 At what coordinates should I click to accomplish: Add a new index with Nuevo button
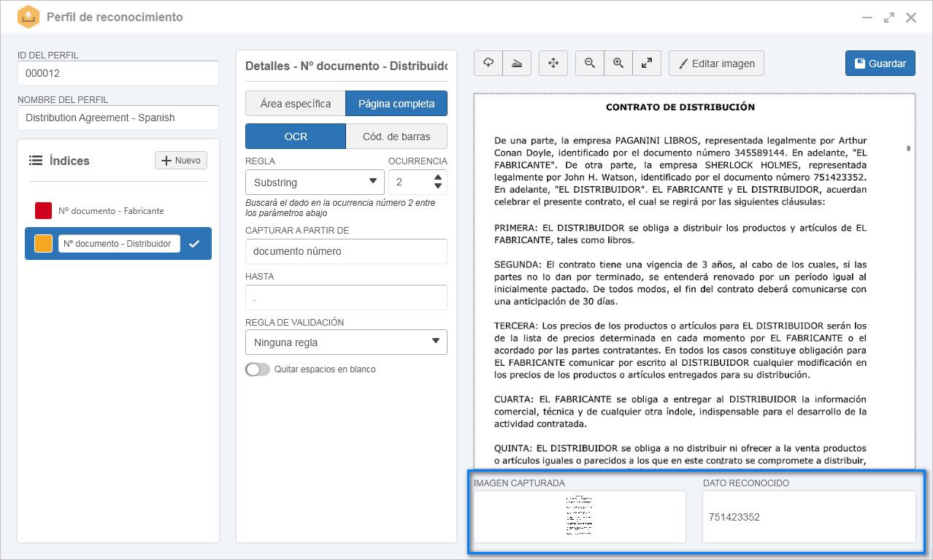coord(181,161)
